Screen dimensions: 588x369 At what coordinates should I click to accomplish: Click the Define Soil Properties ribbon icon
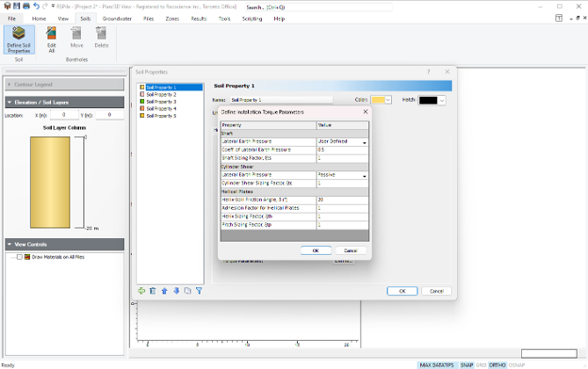click(x=19, y=40)
